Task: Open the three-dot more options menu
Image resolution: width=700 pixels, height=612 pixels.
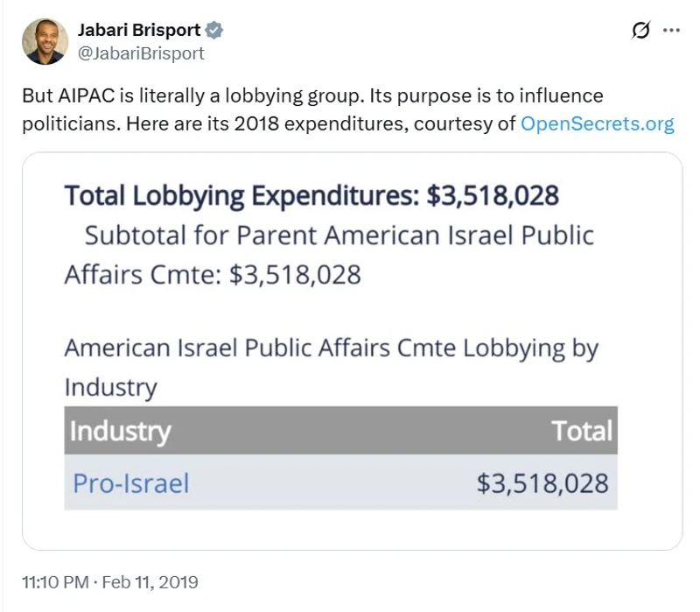Action: pyautogui.click(x=671, y=31)
